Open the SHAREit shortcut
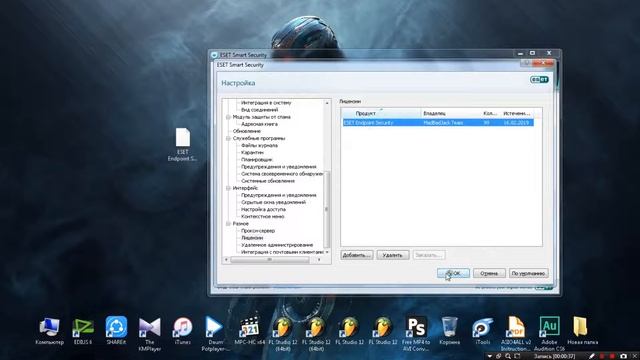The image size is (640, 360). tap(116, 331)
